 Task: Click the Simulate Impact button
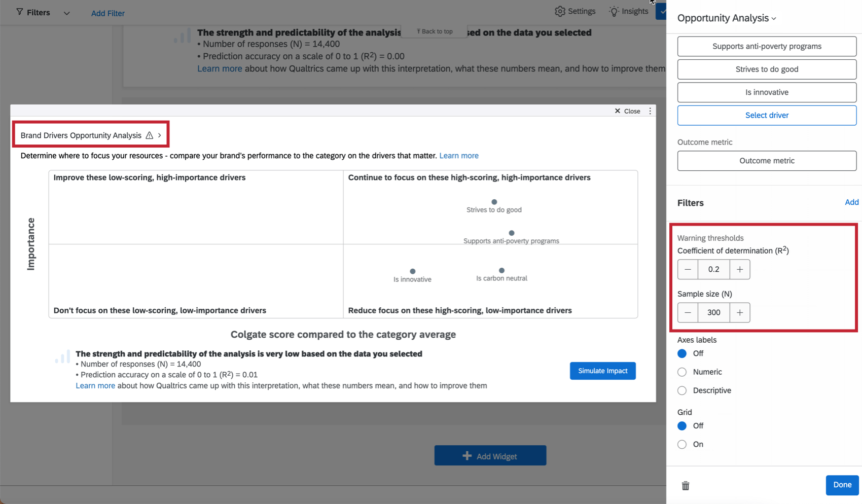(x=602, y=371)
